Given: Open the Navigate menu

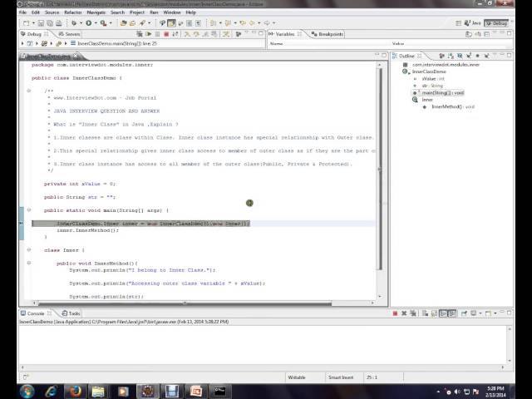Looking at the screenshot, I should point(96,12).
